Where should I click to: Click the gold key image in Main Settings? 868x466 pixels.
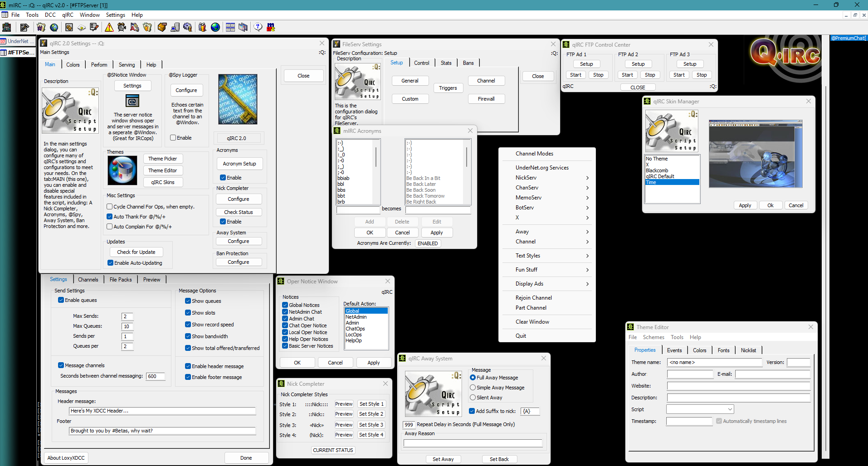238,99
